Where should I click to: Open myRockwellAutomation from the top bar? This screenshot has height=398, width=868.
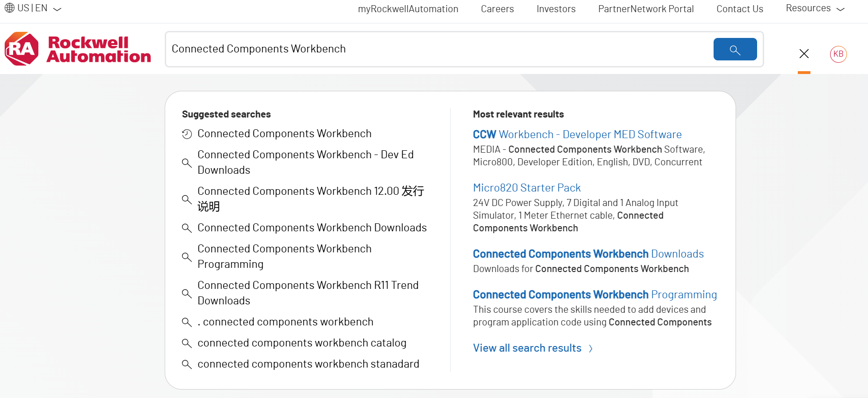[x=408, y=9]
